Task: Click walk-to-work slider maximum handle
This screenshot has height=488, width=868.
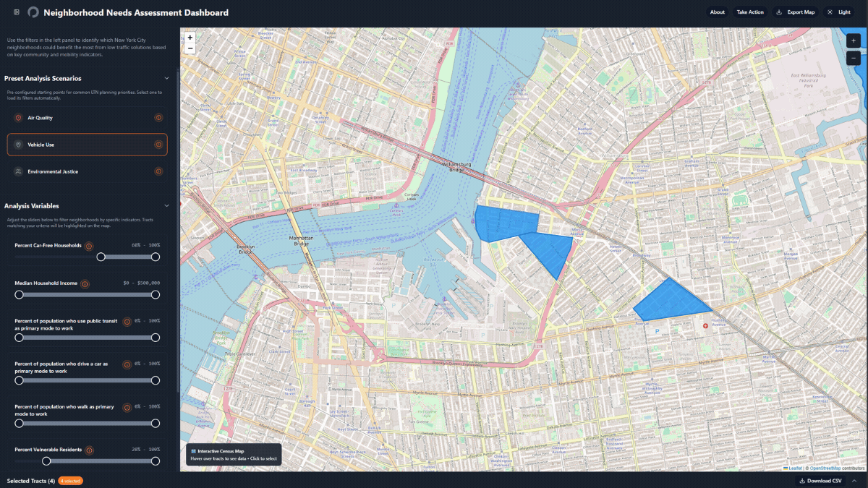Action: [x=156, y=423]
